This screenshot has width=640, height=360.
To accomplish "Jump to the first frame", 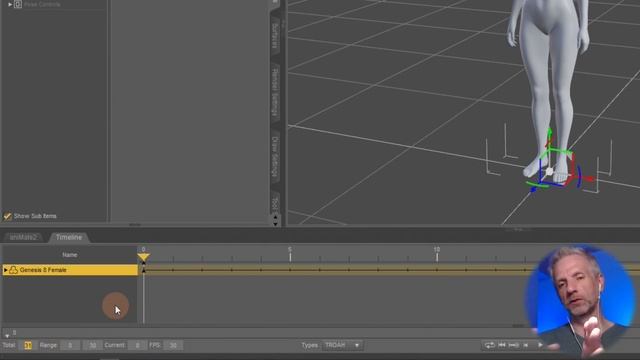I will tap(502, 345).
